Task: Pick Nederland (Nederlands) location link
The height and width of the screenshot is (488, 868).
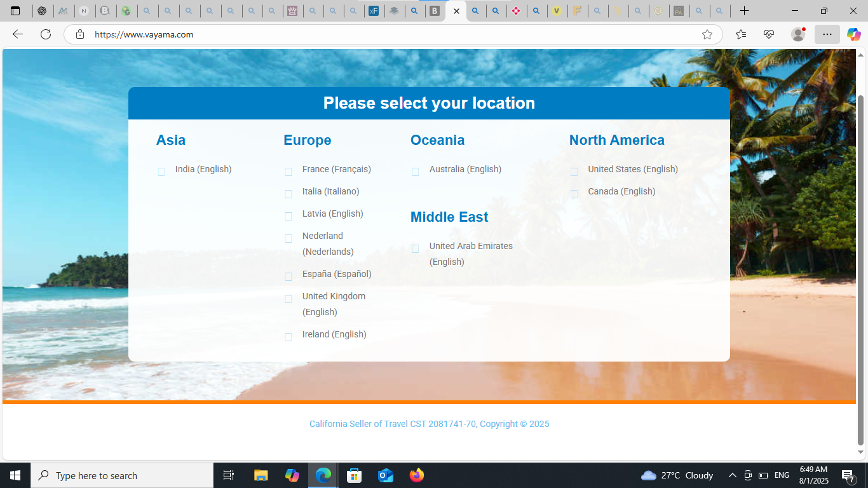Action: click(x=328, y=244)
